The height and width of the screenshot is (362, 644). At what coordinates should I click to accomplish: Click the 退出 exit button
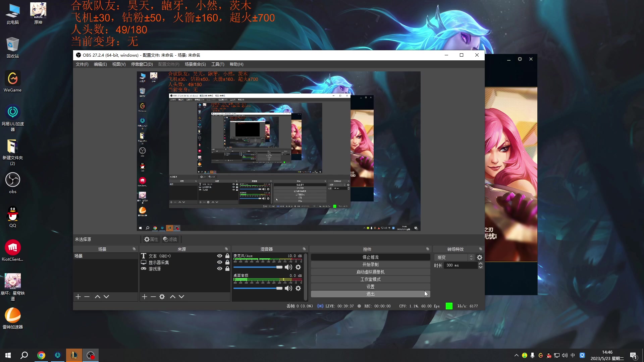tap(370, 294)
